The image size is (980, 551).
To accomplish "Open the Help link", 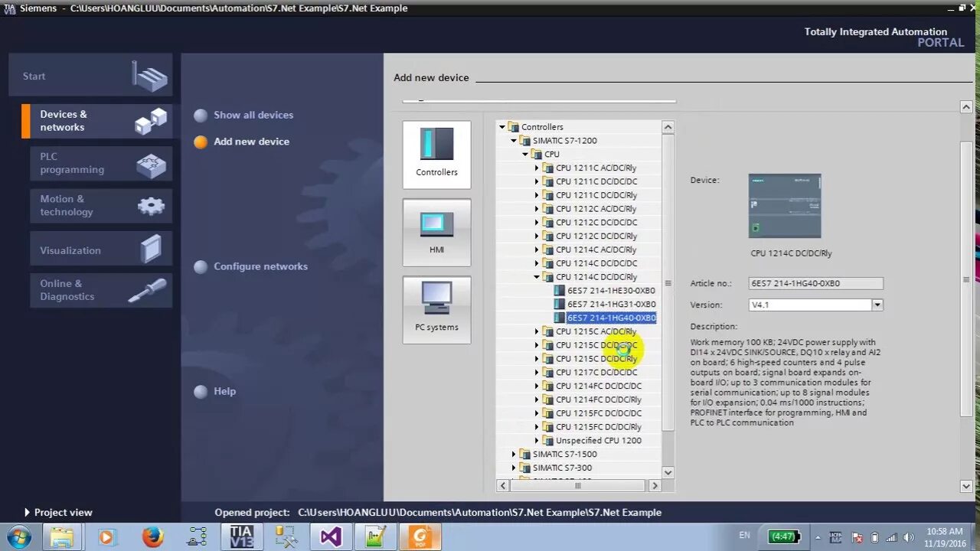I will point(224,391).
